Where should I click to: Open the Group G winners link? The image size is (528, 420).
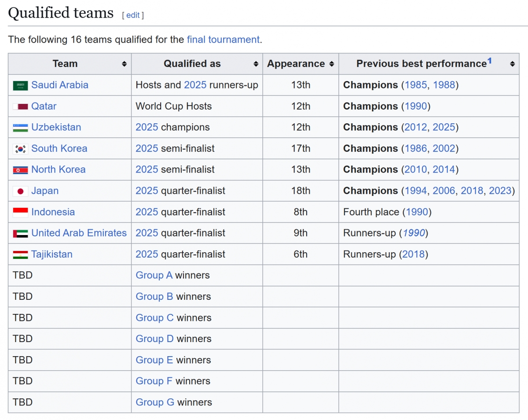click(154, 402)
